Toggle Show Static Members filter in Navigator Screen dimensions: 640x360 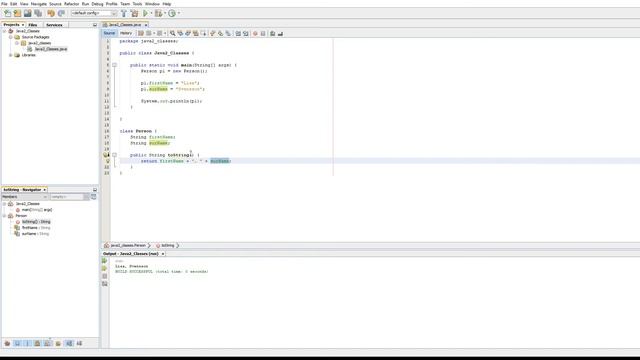tap(27, 343)
